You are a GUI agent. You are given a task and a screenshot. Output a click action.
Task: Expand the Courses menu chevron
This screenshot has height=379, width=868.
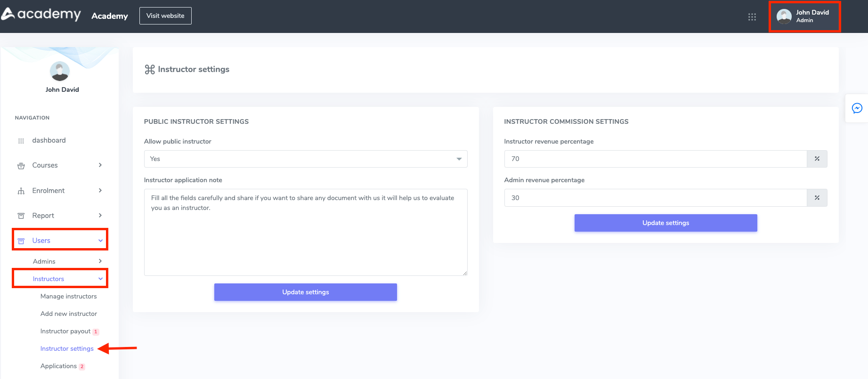click(x=100, y=165)
